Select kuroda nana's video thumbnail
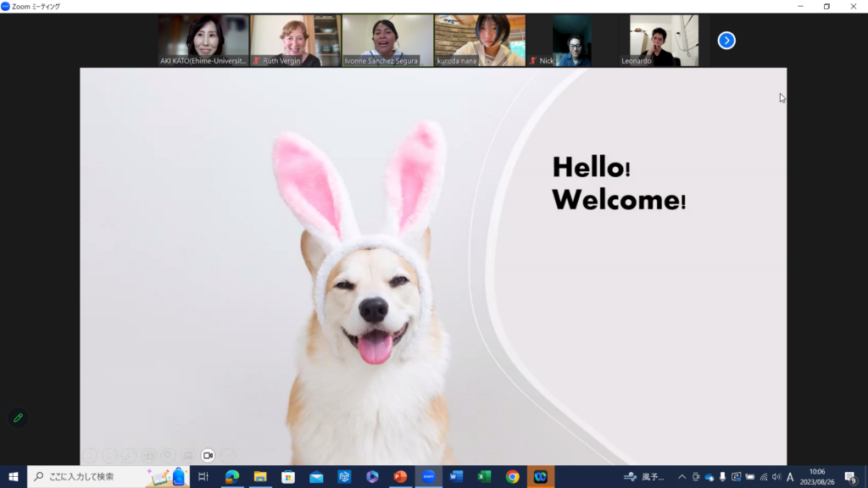This screenshot has width=868, height=488. pyautogui.click(x=480, y=41)
